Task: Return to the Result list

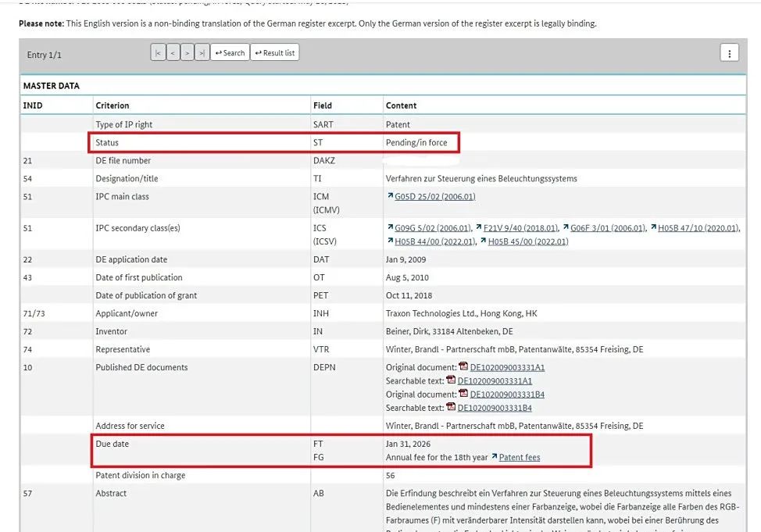Action: click(274, 53)
